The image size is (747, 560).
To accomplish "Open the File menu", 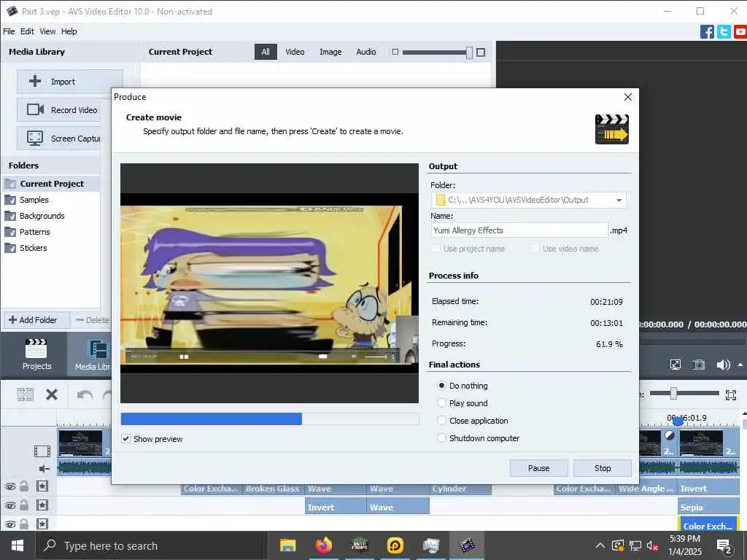I will tap(9, 31).
